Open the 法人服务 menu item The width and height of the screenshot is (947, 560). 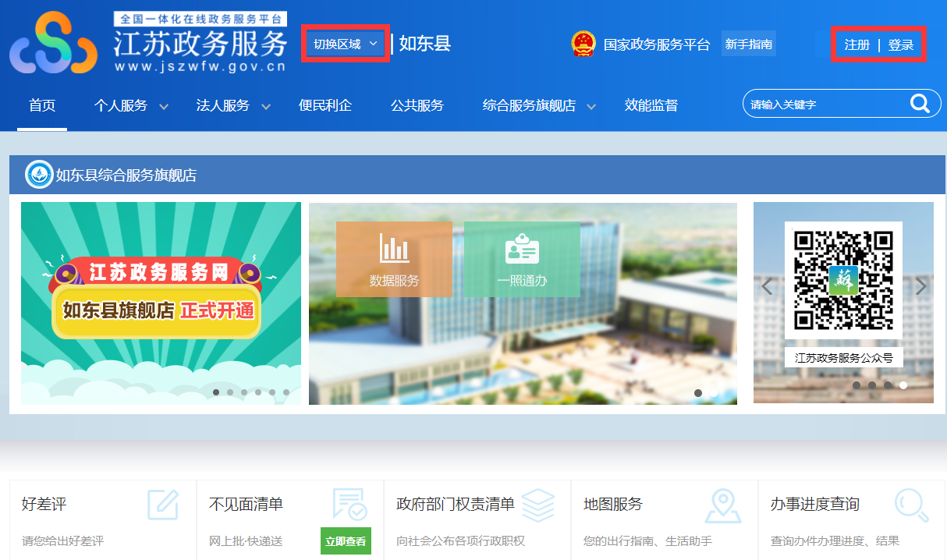223,105
